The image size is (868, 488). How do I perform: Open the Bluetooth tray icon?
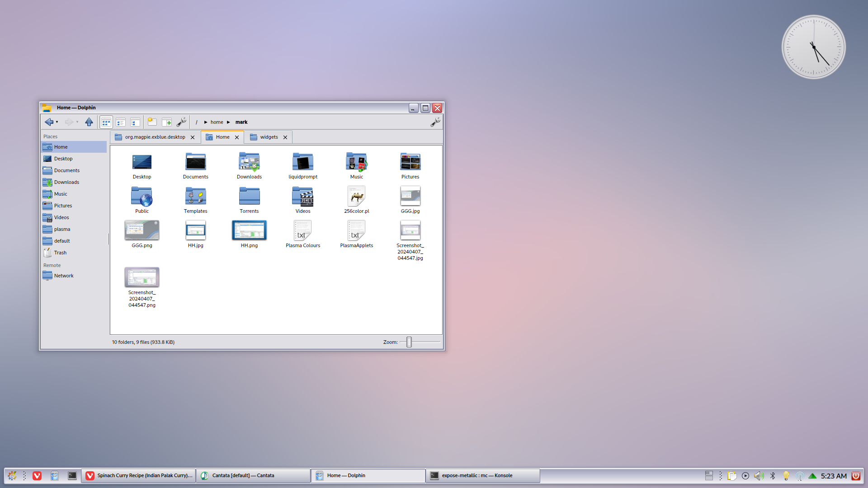click(773, 476)
